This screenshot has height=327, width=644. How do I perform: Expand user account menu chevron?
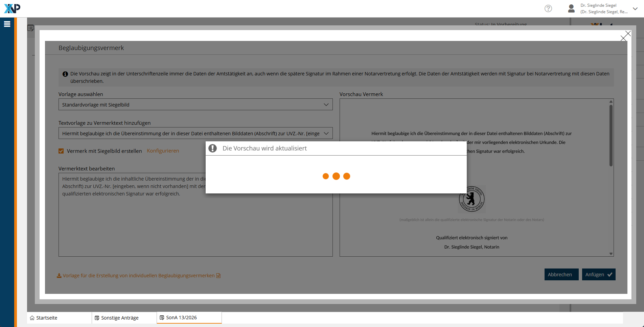(635, 9)
